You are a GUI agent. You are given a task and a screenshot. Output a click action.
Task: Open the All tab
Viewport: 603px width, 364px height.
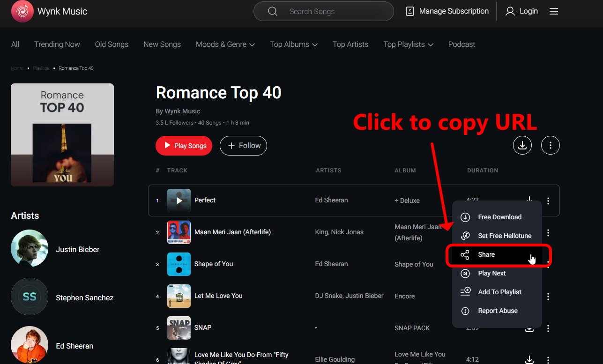pos(15,45)
